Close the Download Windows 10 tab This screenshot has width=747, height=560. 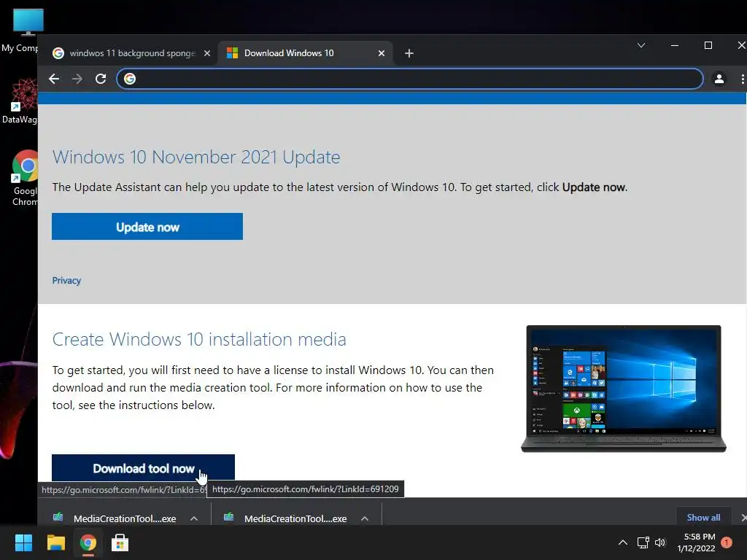(381, 53)
